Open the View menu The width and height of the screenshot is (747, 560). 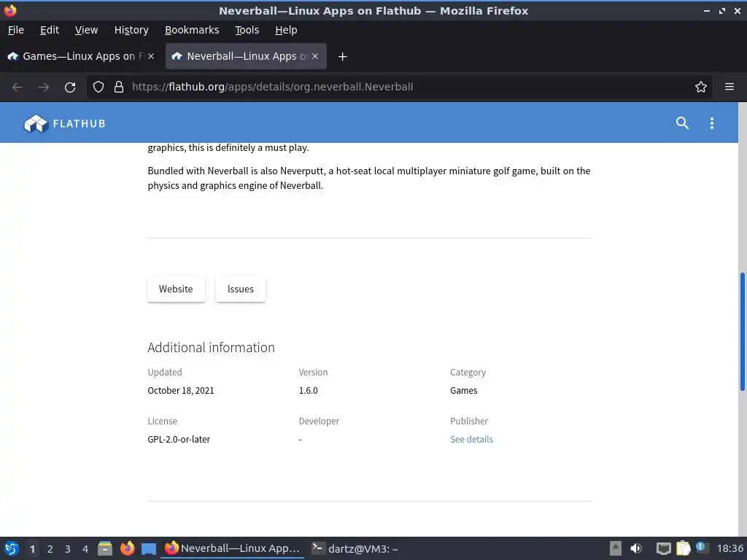[86, 30]
